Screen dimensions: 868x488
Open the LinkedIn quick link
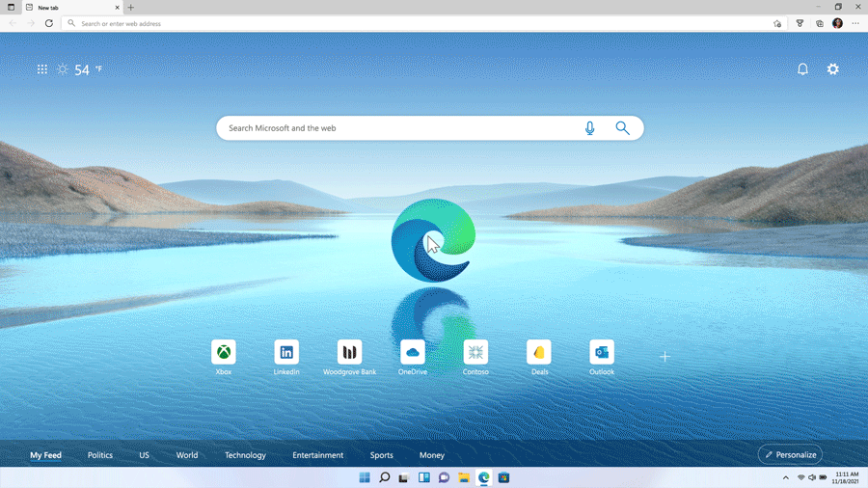coord(286,353)
